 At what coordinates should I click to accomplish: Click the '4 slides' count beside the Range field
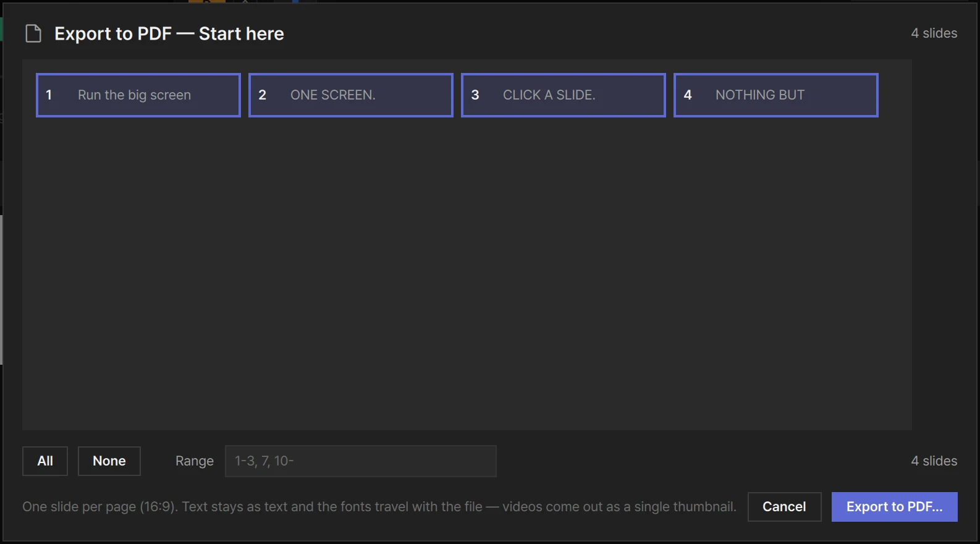pos(934,461)
